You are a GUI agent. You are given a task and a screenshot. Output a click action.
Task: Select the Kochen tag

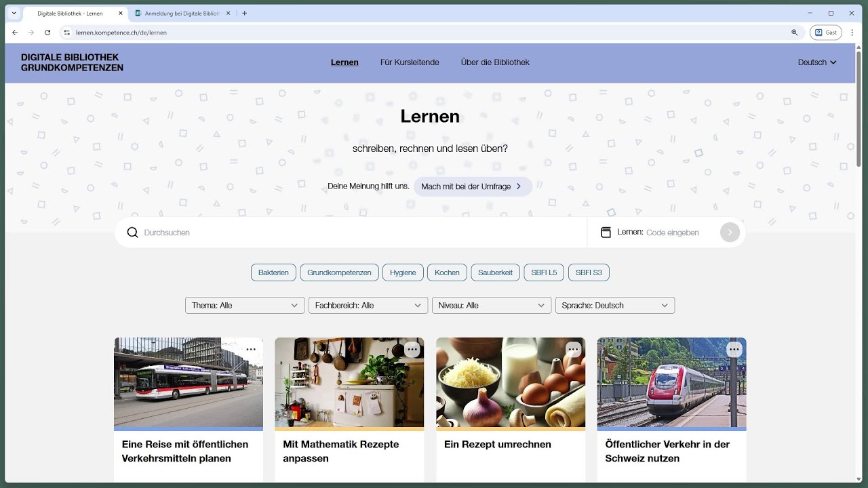447,272
